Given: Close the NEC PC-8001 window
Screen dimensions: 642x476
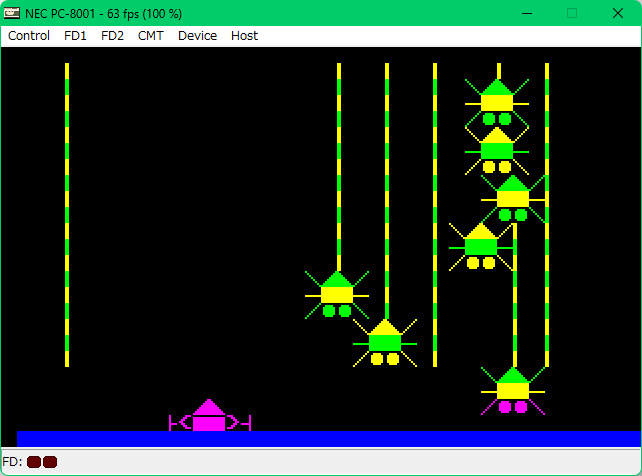Looking at the screenshot, I should (x=618, y=13).
